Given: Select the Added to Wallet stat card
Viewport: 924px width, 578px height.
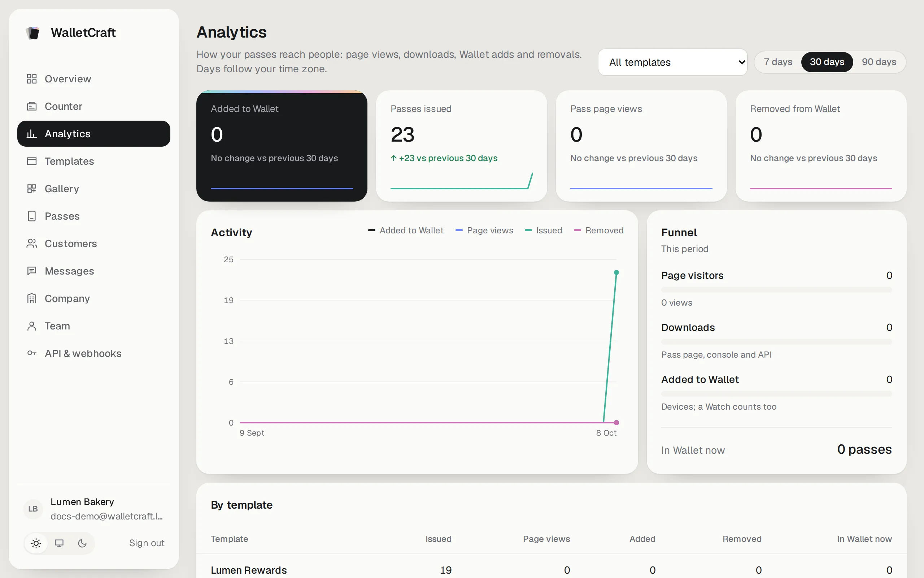Looking at the screenshot, I should [282, 146].
